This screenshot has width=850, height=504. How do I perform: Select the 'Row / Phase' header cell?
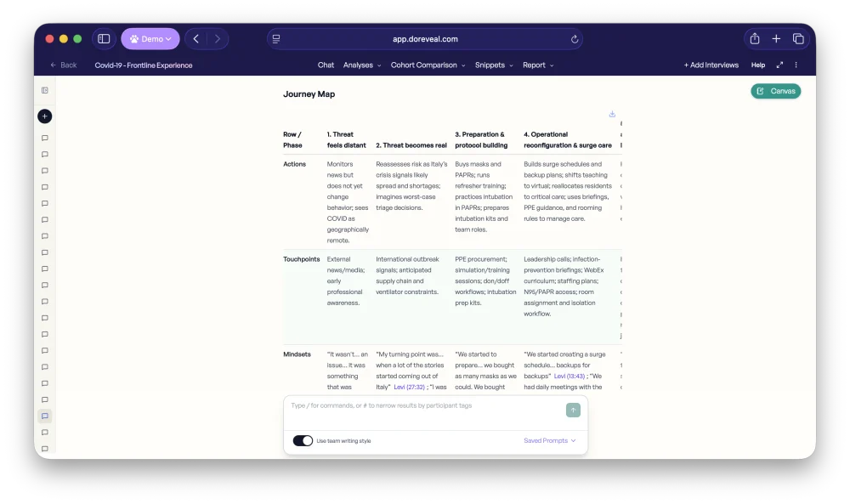[292, 140]
